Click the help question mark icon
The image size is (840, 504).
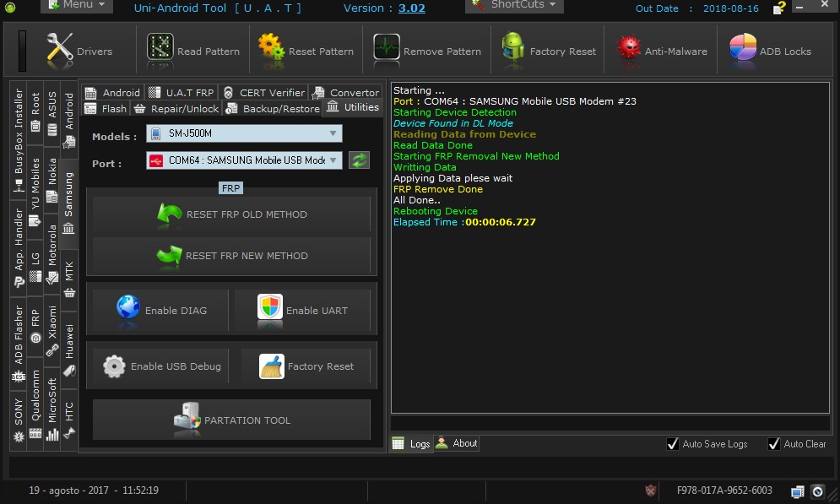(779, 8)
